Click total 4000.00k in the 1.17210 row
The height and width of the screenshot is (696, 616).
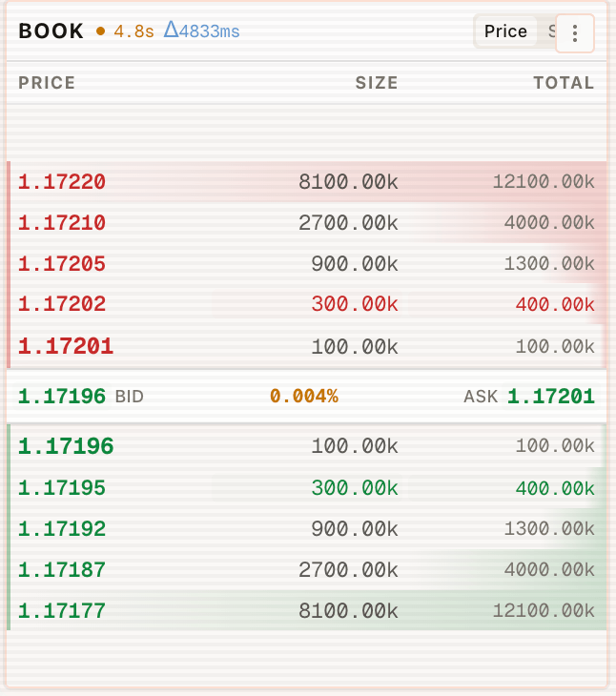pos(549,223)
